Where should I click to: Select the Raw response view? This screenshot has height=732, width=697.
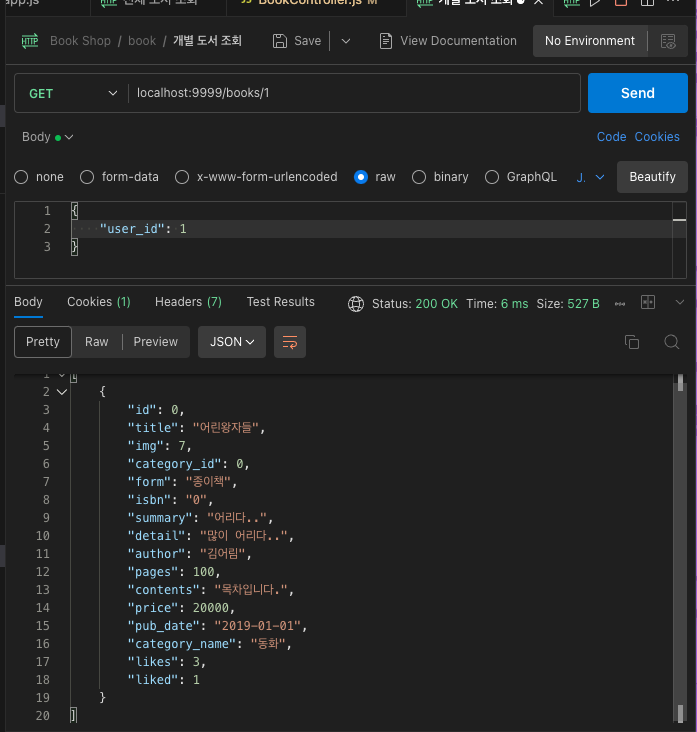(97, 342)
